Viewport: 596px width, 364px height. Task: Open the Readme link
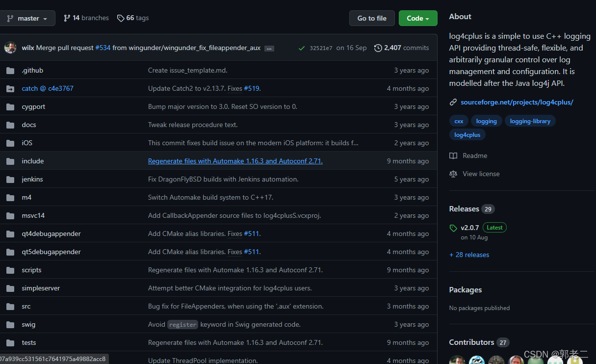pyautogui.click(x=475, y=156)
